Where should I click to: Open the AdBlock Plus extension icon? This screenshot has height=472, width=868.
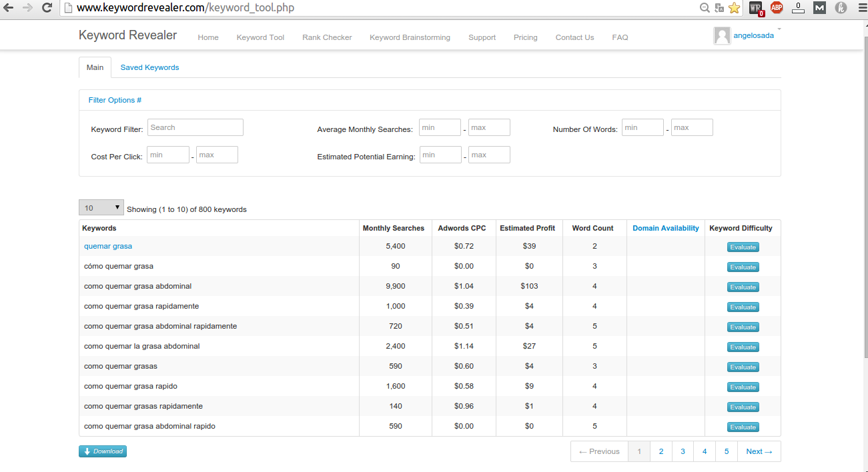pyautogui.click(x=777, y=8)
